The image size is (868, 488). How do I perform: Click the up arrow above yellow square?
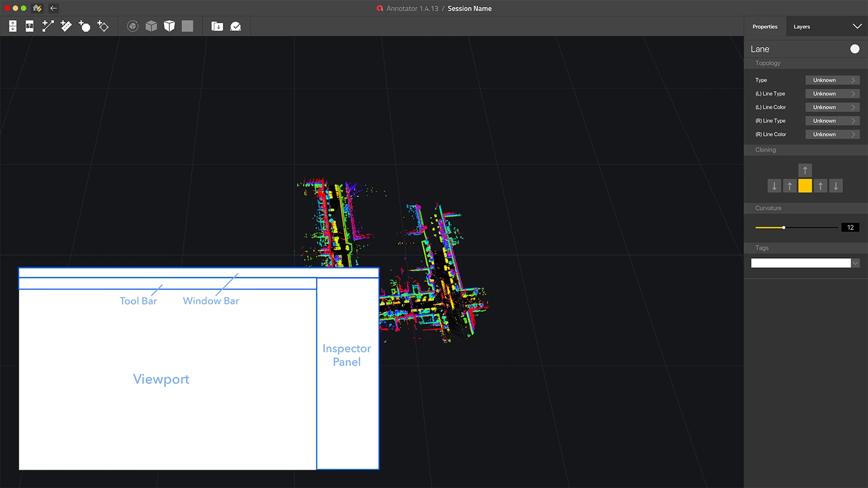805,170
